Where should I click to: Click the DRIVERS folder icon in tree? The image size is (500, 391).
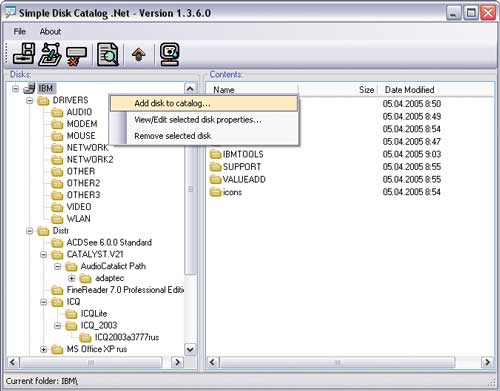43,100
